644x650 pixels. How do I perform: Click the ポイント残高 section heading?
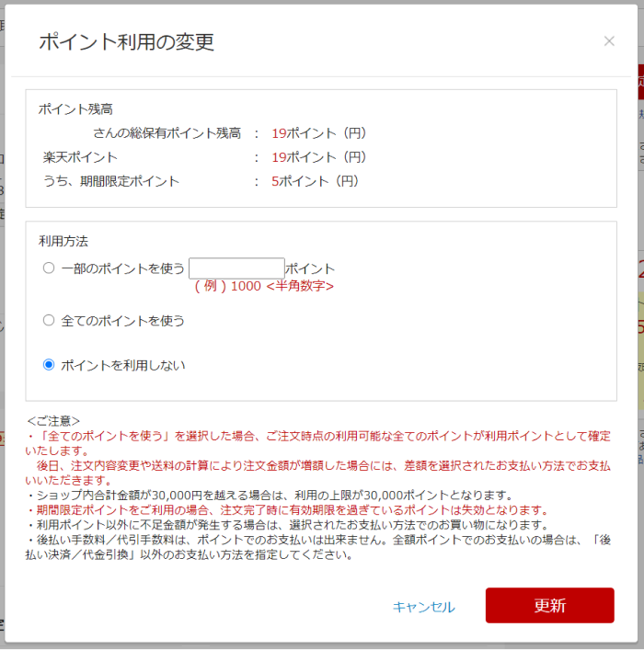coord(75,109)
